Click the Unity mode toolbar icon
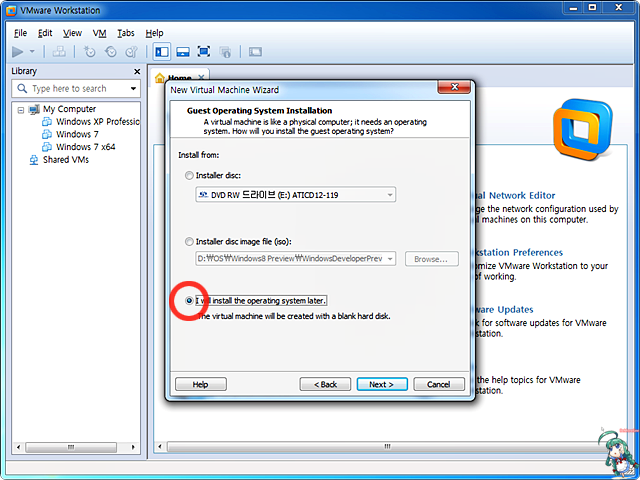Screen dimensions: 640x480 click(225, 52)
